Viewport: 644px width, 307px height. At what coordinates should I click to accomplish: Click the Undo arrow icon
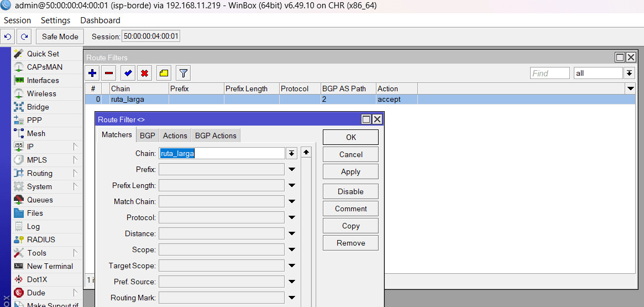[x=7, y=37]
